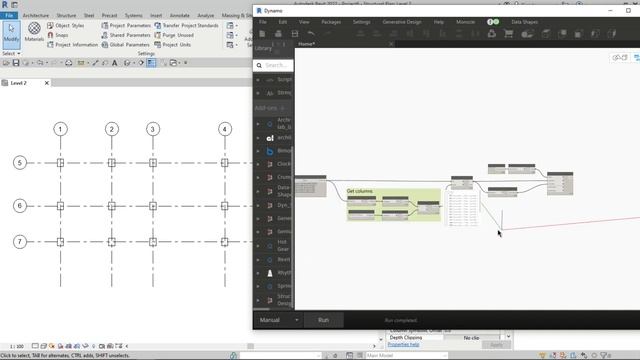Viewport: 640px width, 360px height.
Task: Open Dynamo Packages menu
Action: click(331, 22)
